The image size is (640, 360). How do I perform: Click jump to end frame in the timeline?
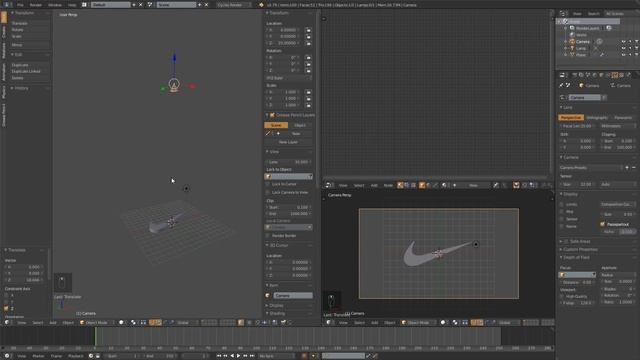point(252,356)
